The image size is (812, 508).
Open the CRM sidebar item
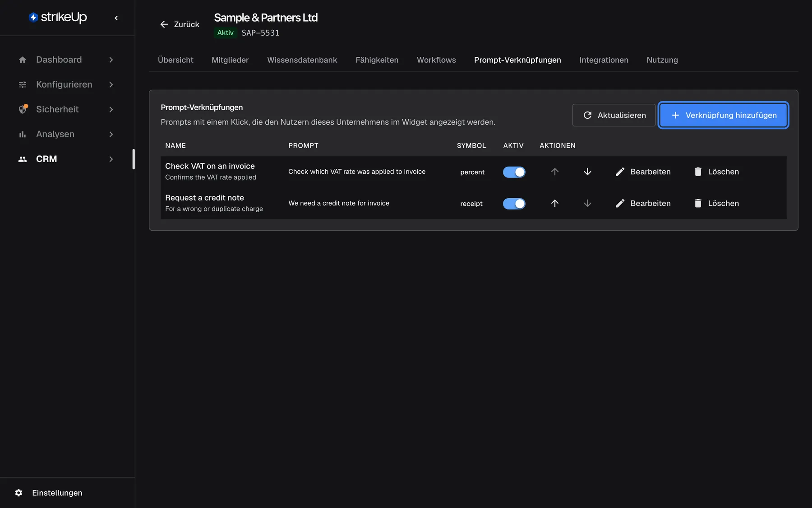point(67,159)
